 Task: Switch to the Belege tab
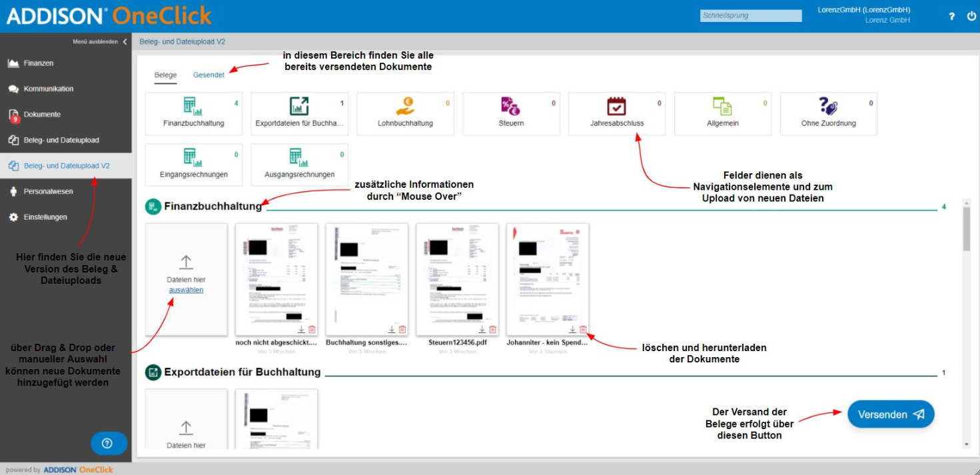(165, 75)
